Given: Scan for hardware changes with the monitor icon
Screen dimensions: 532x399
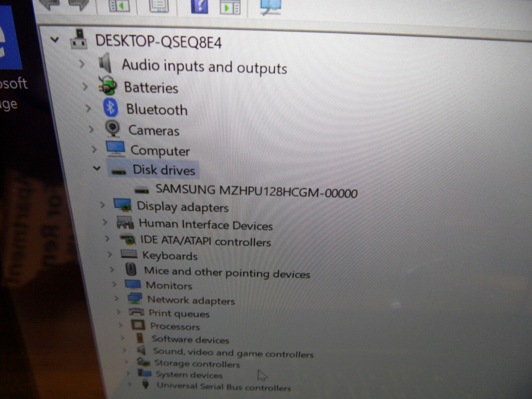Looking at the screenshot, I should coord(271,7).
